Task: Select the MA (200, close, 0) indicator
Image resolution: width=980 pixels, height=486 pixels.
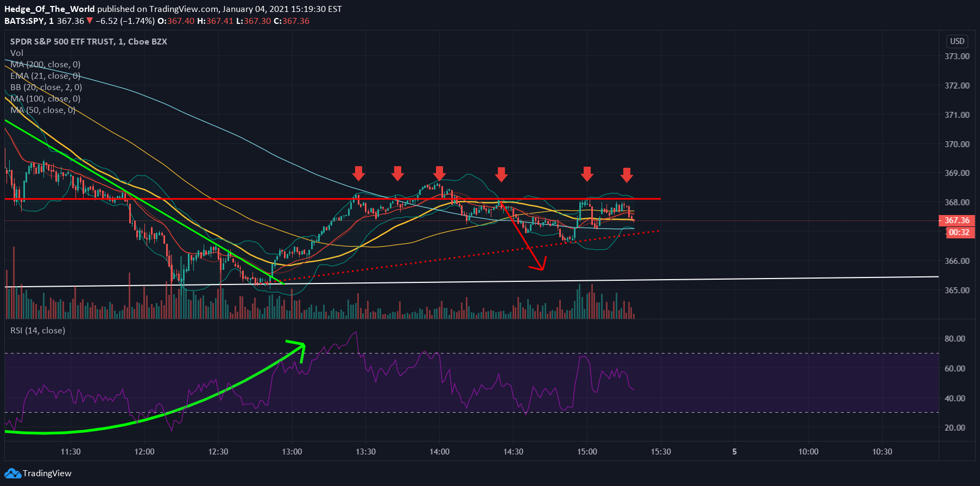Action: (46, 65)
